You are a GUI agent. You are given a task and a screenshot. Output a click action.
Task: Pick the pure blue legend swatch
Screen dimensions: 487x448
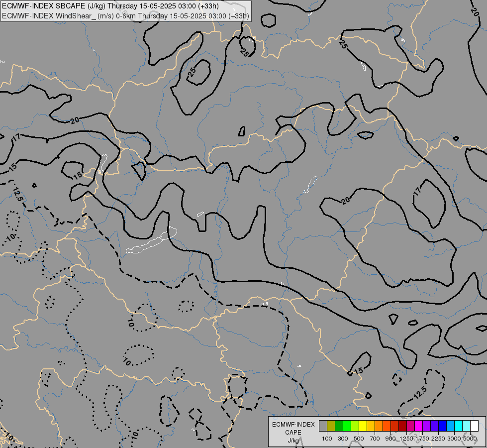coord(443,426)
